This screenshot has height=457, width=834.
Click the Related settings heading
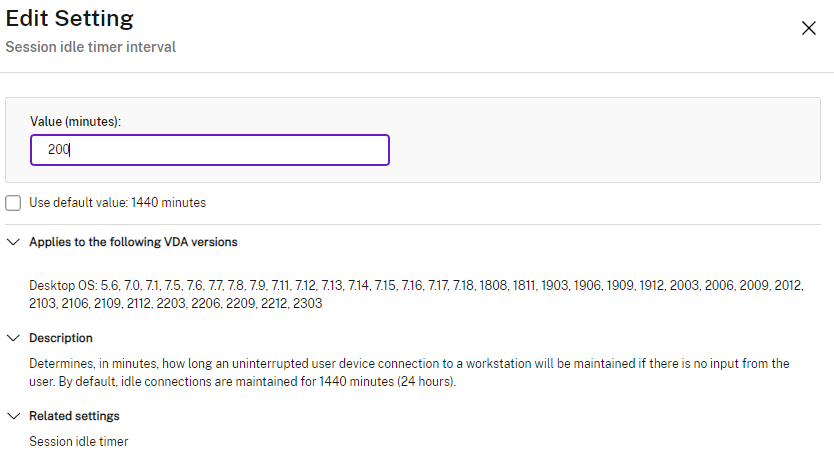(x=74, y=415)
